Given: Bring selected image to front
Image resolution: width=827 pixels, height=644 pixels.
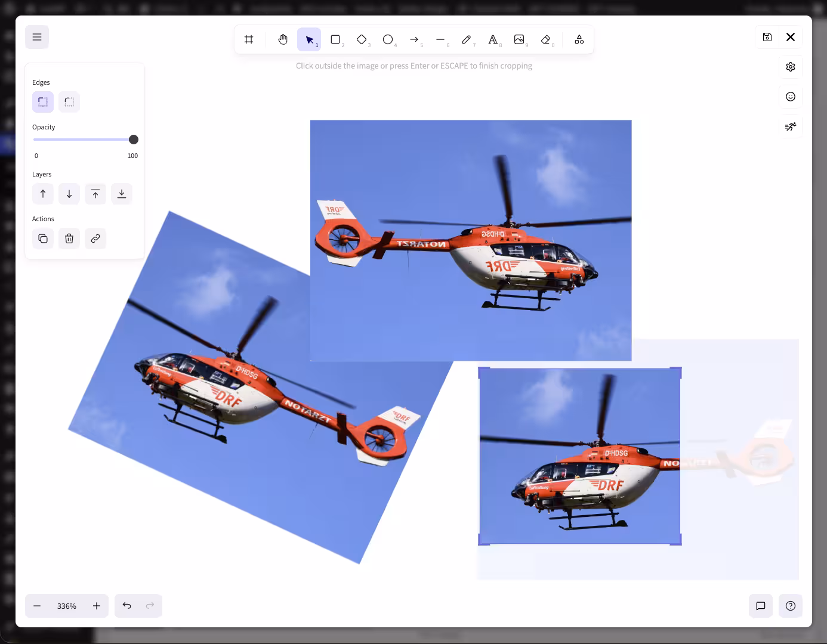Looking at the screenshot, I should click(x=95, y=194).
